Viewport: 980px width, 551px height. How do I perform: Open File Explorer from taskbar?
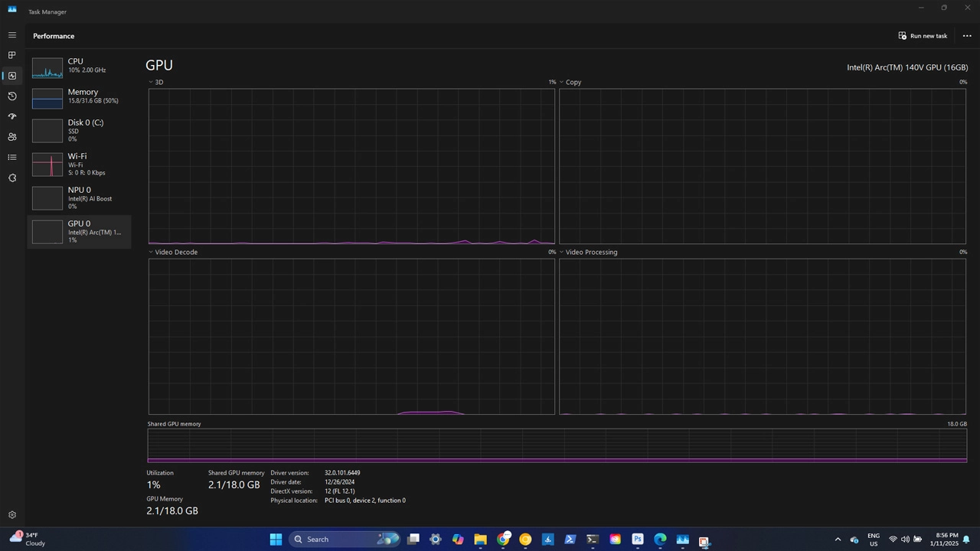pos(480,540)
